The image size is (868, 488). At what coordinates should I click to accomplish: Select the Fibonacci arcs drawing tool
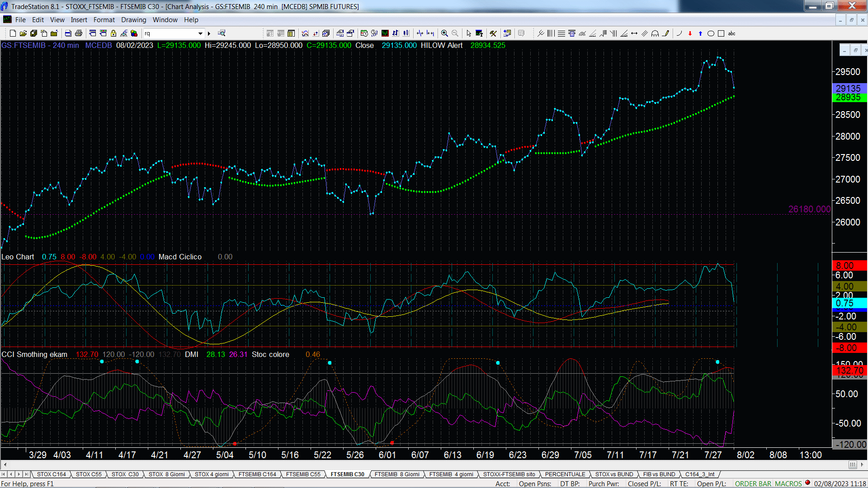pos(582,33)
